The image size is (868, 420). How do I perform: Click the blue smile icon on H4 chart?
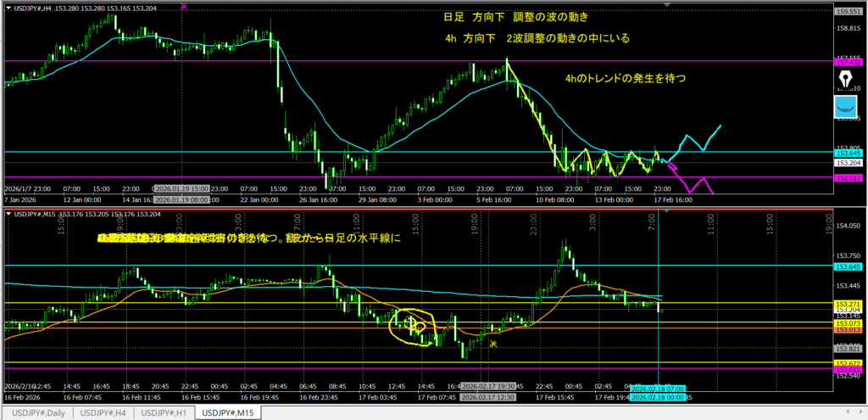pyautogui.click(x=845, y=108)
